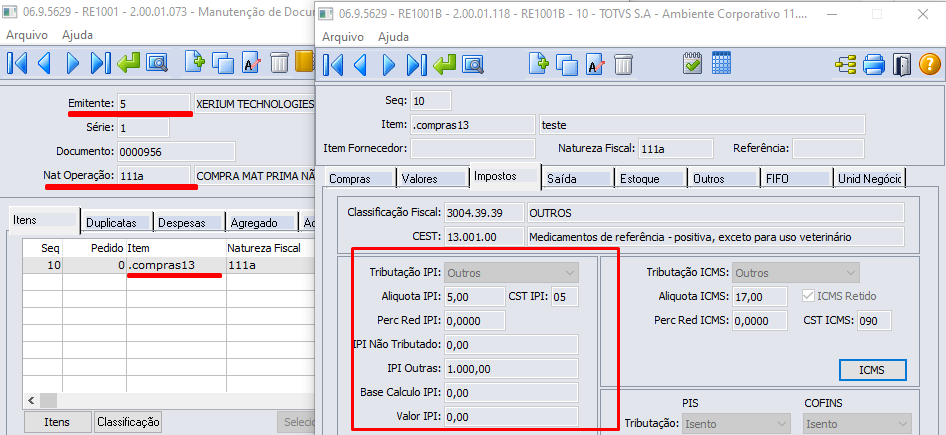The width and height of the screenshot is (946, 435).
Task: Click the Itens button at bottom
Action: (58, 422)
